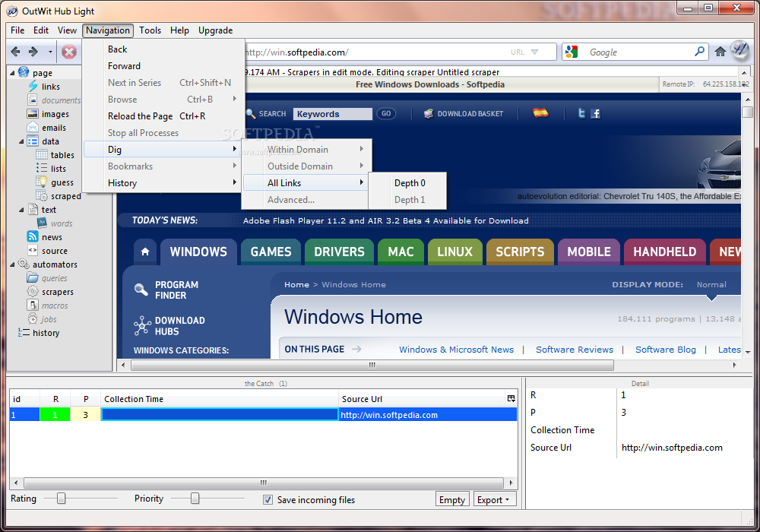Click the Windows & Microsoft News link
Screen dimensions: 760x532
[456, 350]
